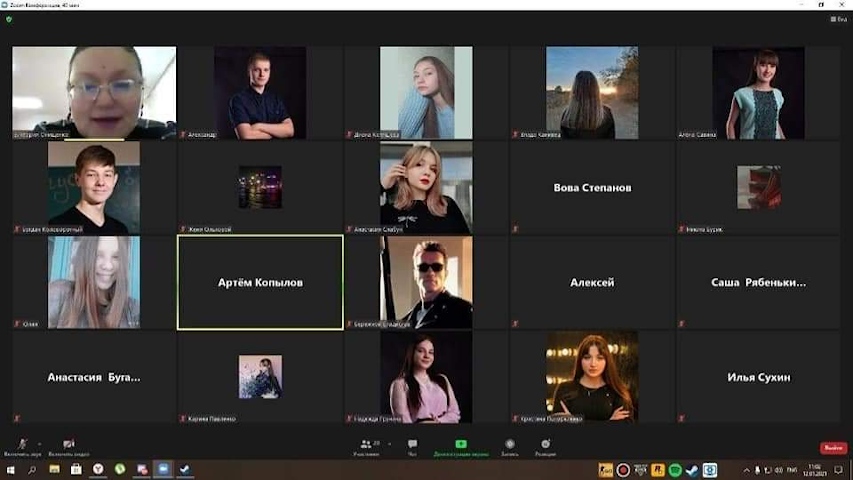Image resolution: width=853 pixels, height=480 pixels.
Task: Open the Участники participants panel
Action: [x=367, y=444]
